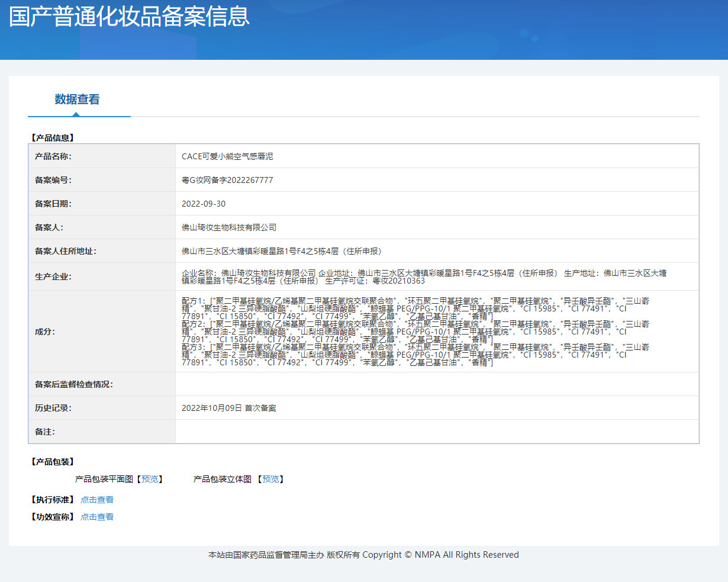Switch to the 数据查看 tab
Image resolution: width=728 pixels, height=582 pixels.
coord(77,99)
